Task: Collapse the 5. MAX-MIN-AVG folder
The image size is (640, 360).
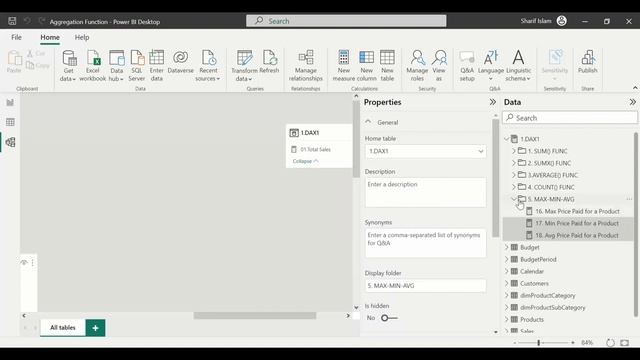Action: (514, 199)
